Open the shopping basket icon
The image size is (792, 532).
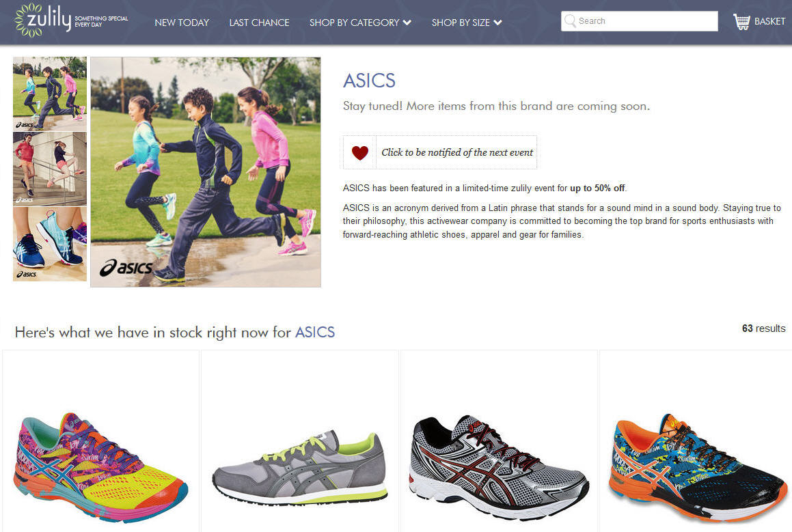tap(741, 21)
